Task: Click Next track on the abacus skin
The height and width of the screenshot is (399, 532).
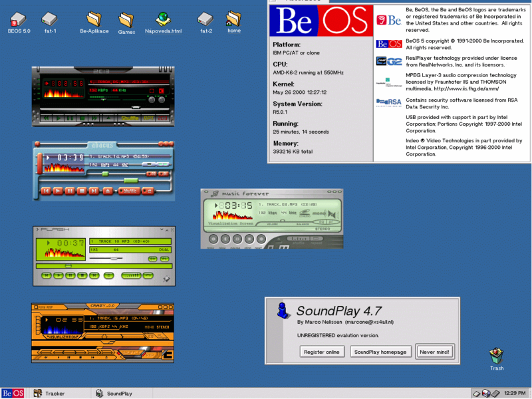Action: pos(92,191)
